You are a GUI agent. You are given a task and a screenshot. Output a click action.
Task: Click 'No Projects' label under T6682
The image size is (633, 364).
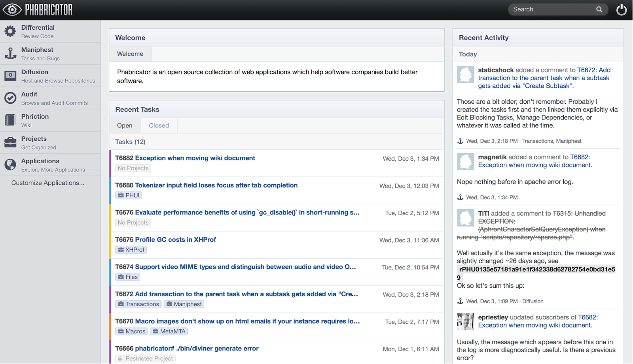[x=133, y=168]
